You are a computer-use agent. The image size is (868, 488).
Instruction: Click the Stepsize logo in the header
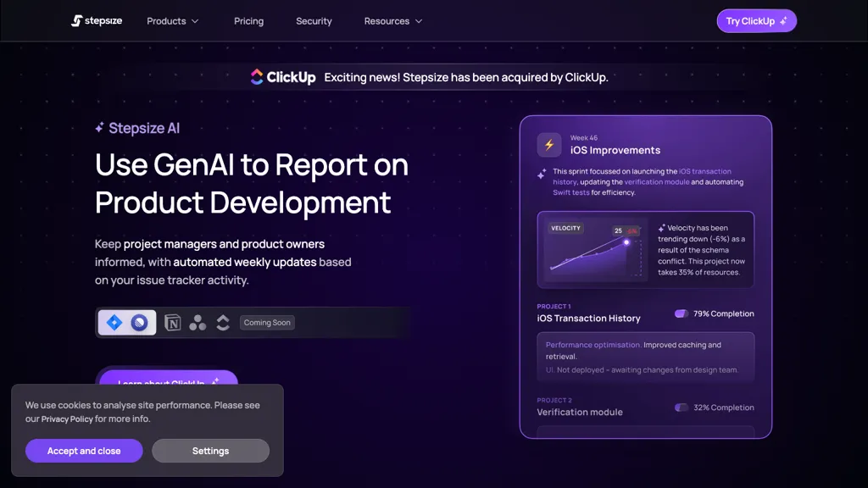point(97,21)
